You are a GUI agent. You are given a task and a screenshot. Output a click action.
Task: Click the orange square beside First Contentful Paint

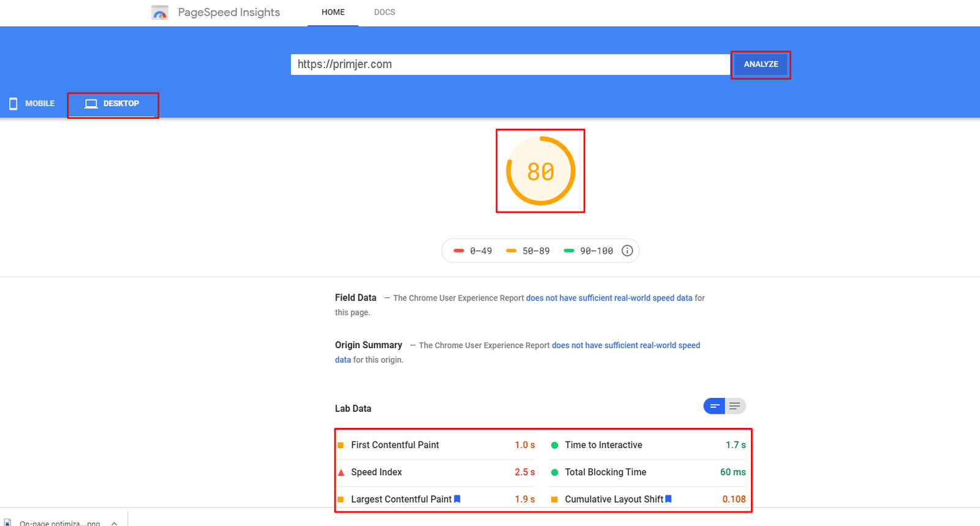pyautogui.click(x=341, y=445)
